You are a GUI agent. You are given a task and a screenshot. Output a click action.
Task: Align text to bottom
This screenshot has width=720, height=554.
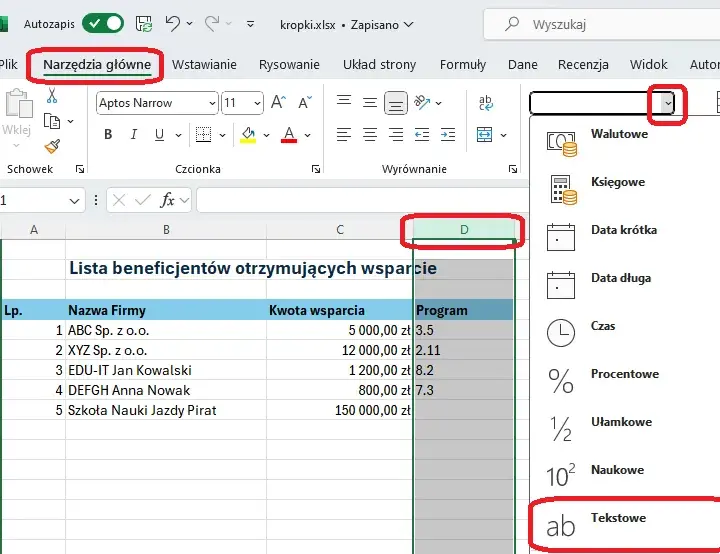coord(396,103)
